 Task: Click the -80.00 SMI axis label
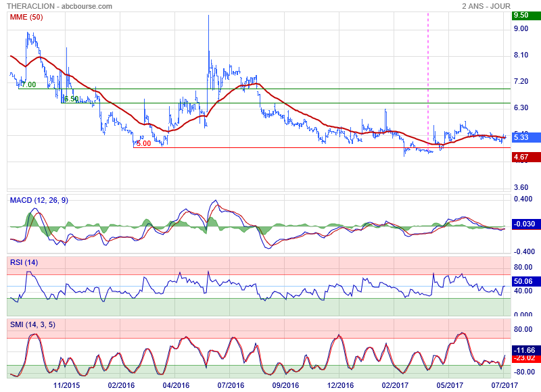(x=525, y=372)
